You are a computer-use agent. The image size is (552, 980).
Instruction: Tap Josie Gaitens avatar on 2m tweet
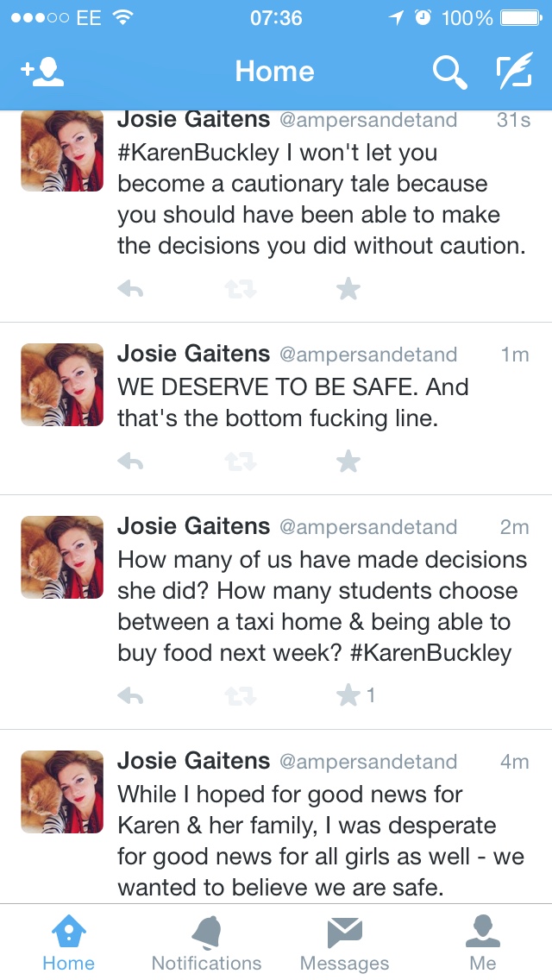tap(62, 557)
